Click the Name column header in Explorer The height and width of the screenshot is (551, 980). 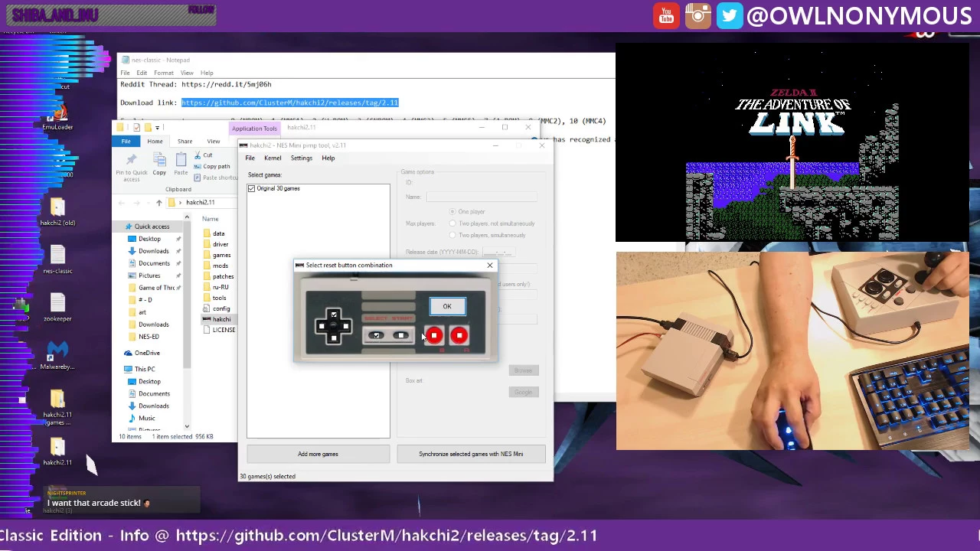[211, 219]
